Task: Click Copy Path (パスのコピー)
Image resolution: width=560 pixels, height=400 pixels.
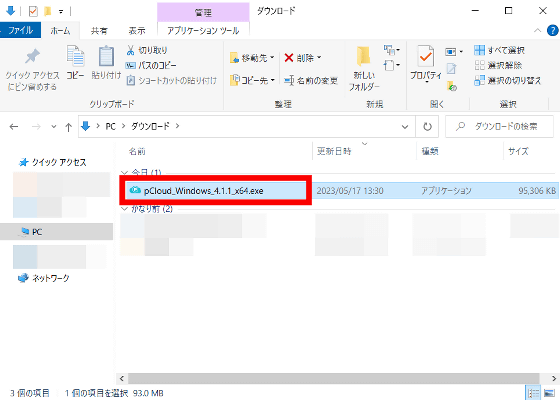Action: (x=151, y=65)
